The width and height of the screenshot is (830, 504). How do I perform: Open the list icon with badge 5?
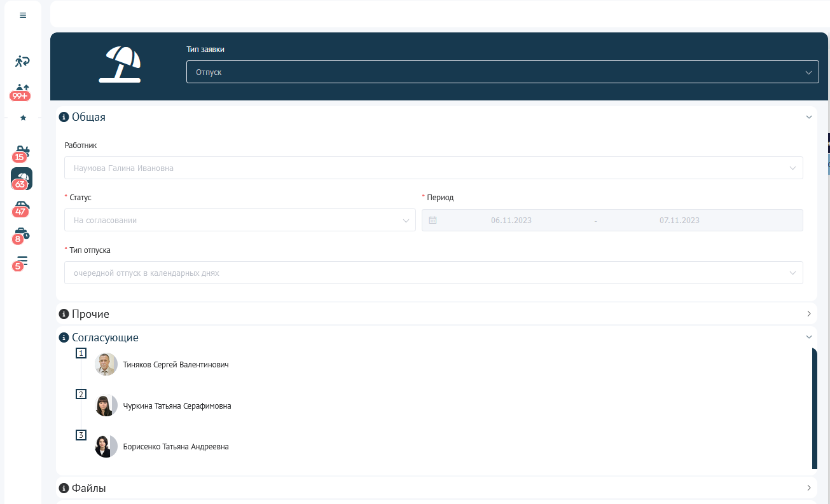point(22,261)
